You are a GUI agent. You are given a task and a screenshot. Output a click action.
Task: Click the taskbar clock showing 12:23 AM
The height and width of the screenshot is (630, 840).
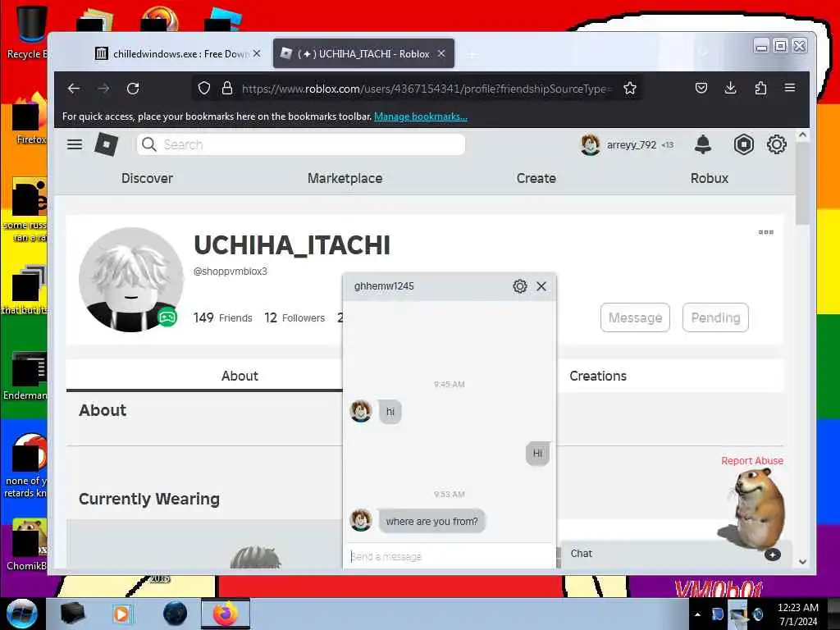click(x=797, y=614)
